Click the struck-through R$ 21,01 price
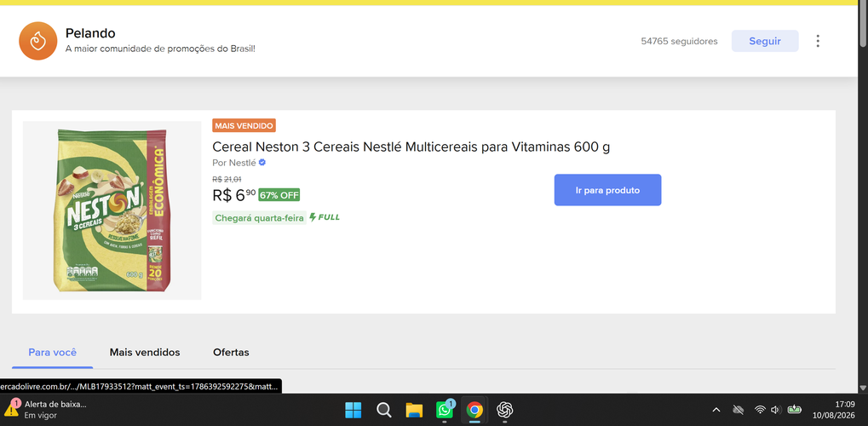The image size is (868, 426). pos(227,179)
